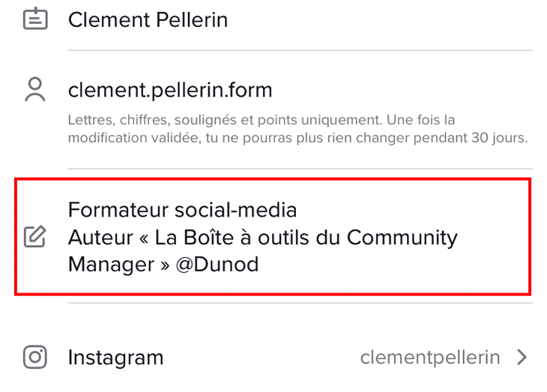Viewport: 547px width, 392px height.
Task: Tap the "Lettres, chiffres, soulignés" helper text
Action: [x=178, y=121]
